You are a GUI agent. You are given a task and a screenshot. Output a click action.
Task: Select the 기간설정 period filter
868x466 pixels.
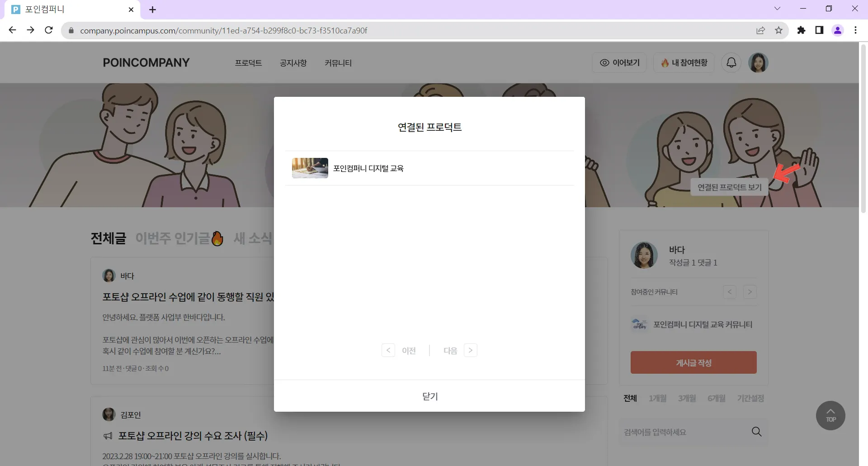coord(750,398)
